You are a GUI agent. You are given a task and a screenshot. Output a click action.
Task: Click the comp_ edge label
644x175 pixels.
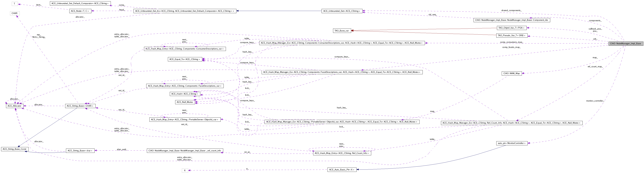click(122, 5)
